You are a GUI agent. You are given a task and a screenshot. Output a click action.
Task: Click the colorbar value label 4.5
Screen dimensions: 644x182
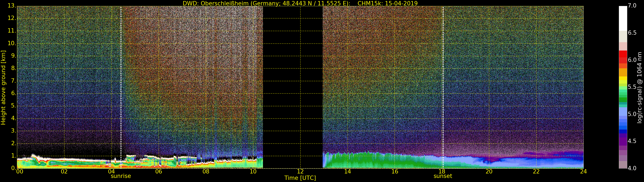point(632,141)
